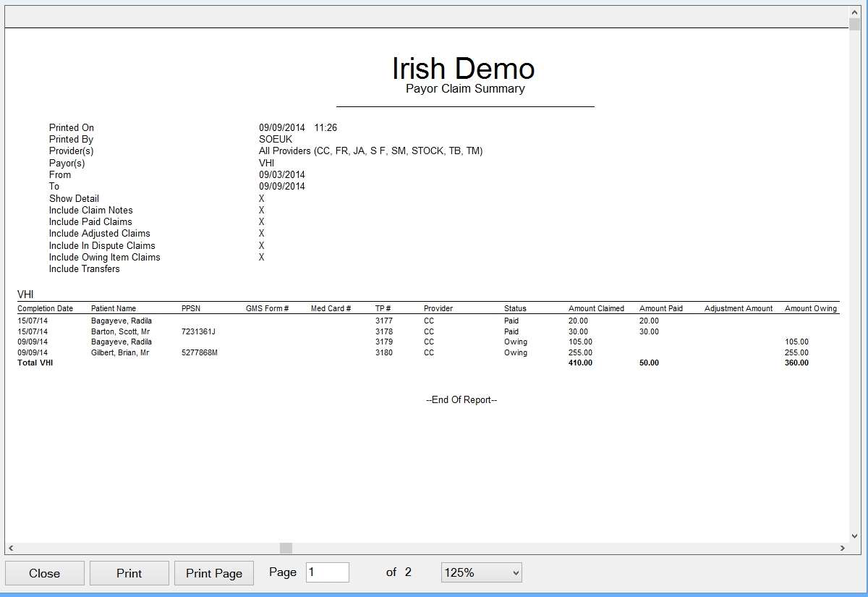Click the 'Completion Date' column header
Screen dimensions: 868x597
45,308
